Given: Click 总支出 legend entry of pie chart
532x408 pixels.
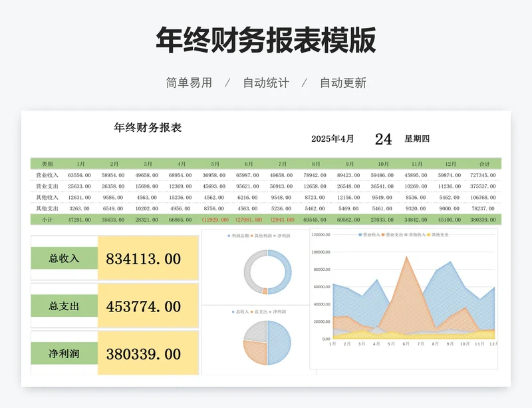Looking at the screenshot, I should click(259, 311).
